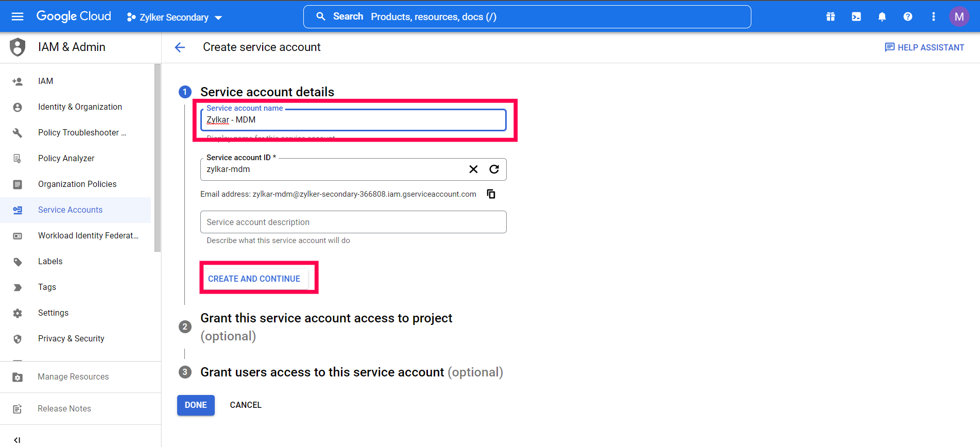Open Privacy & Security
The height and width of the screenshot is (447, 980).
[x=75, y=338]
